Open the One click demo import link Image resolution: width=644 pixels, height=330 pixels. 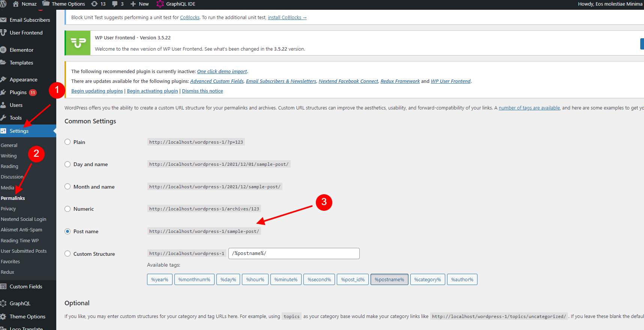tap(222, 71)
